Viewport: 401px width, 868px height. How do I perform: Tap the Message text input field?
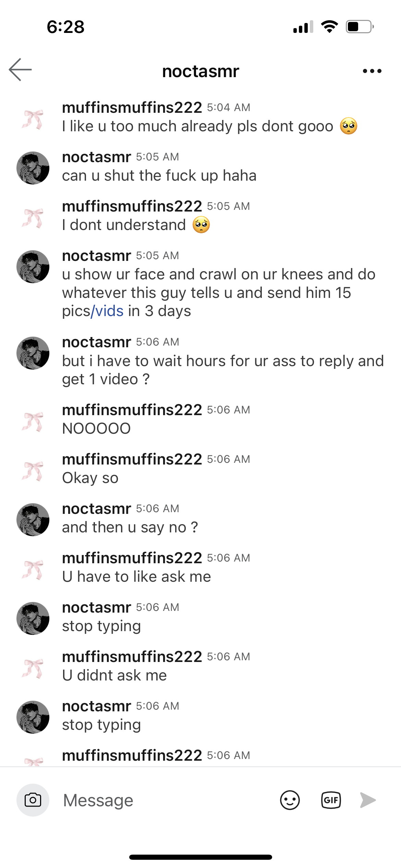point(165,800)
